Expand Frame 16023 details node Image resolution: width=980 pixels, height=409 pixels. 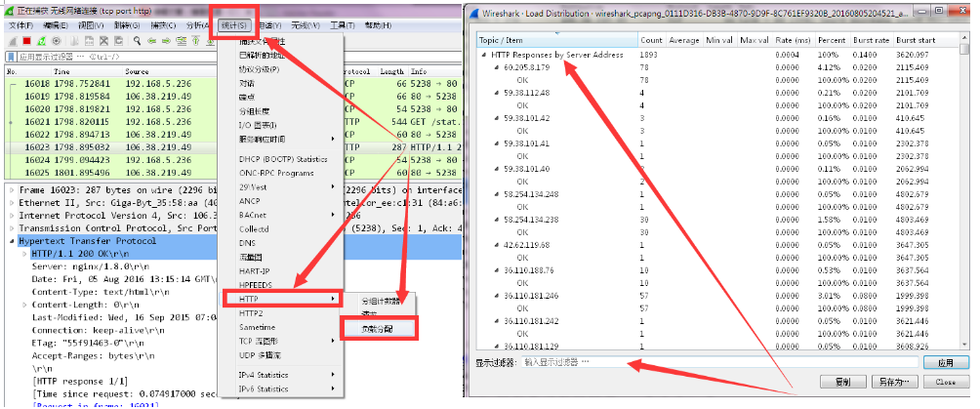pyautogui.click(x=12, y=189)
